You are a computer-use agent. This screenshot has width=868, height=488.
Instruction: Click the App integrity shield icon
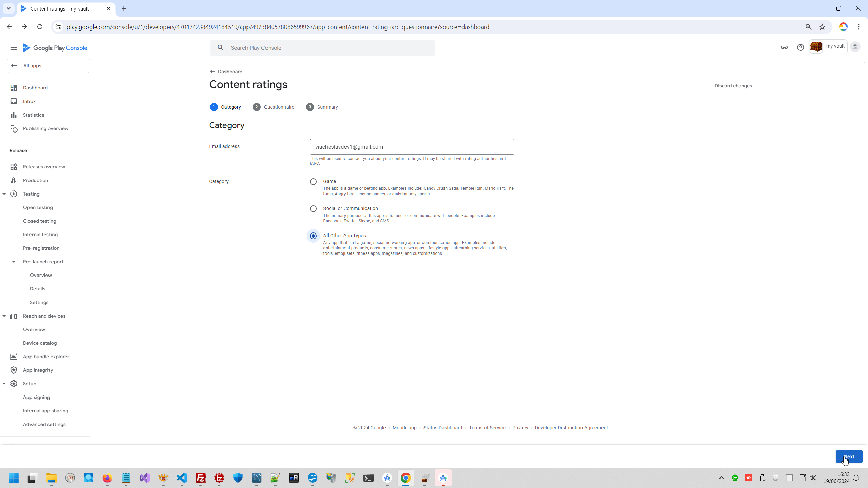[14, 370]
